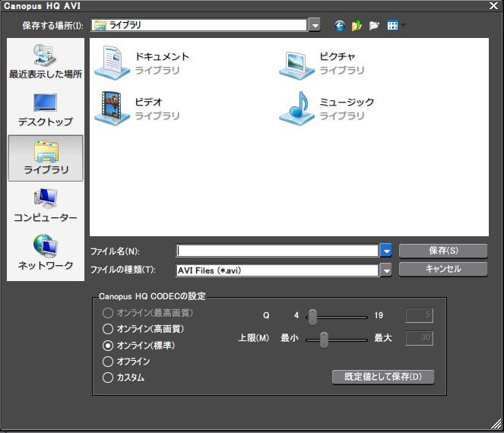504x433 pixels.
Task: Choose the オフライン codec option
Action: [108, 362]
